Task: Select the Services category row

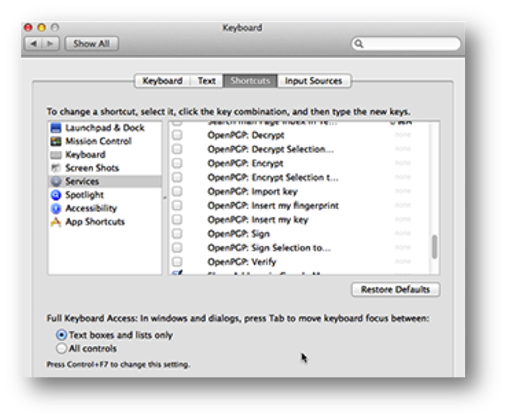Action: 105,181
